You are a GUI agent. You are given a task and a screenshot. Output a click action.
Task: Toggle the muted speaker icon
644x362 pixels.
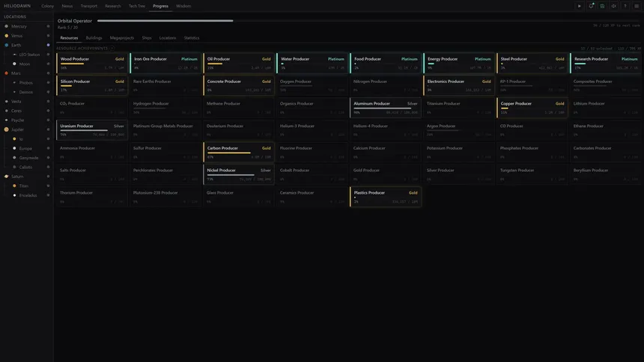(x=613, y=6)
